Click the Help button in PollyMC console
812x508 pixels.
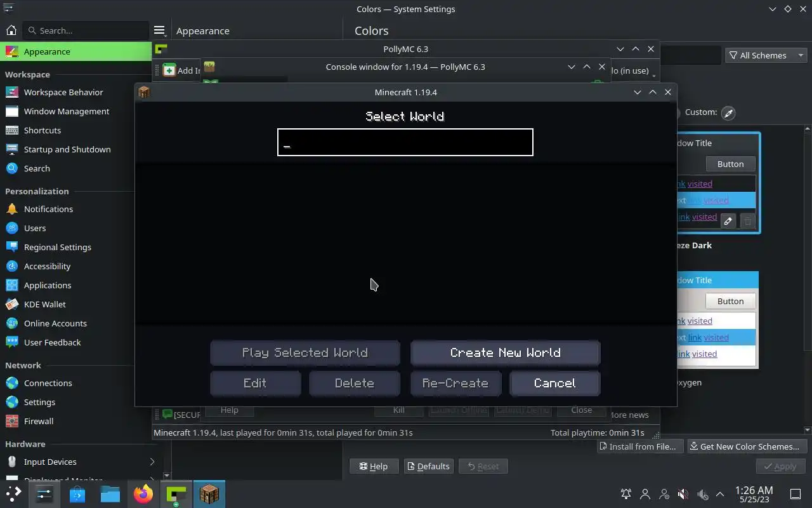(x=230, y=410)
